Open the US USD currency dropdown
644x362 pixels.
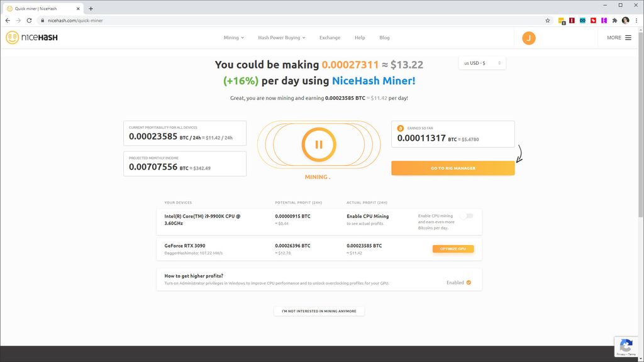tap(482, 63)
